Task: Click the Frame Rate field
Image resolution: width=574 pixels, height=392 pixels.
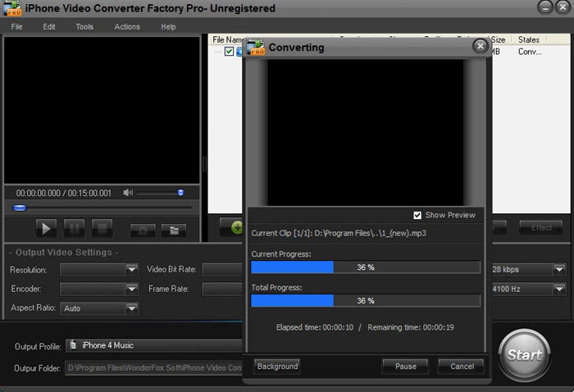Action: (x=222, y=289)
